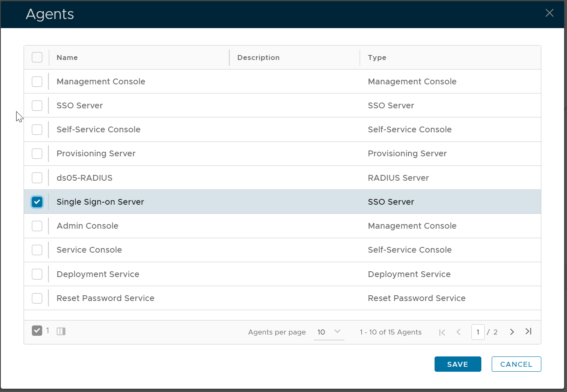Open the column visibility toggle icon
The image size is (567, 392).
click(x=61, y=331)
